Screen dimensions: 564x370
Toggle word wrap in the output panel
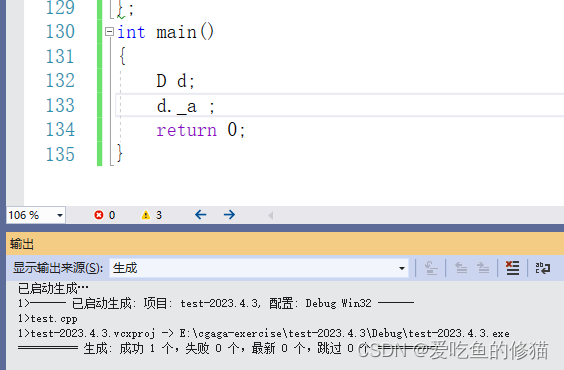click(x=543, y=268)
